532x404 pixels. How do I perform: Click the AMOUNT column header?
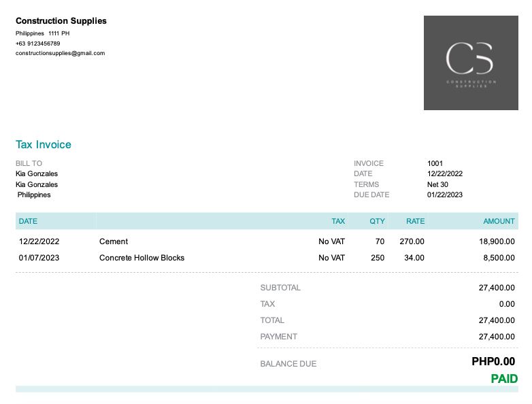499,221
